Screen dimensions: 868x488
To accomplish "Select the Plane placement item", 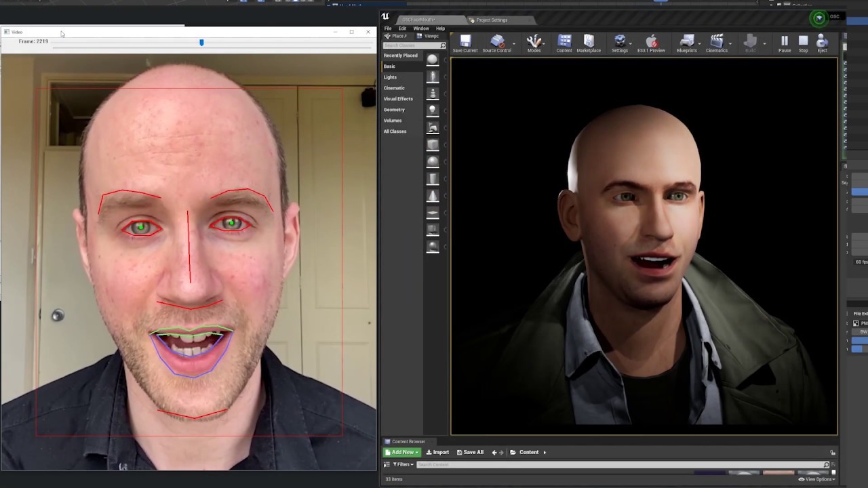I will pyautogui.click(x=433, y=212).
